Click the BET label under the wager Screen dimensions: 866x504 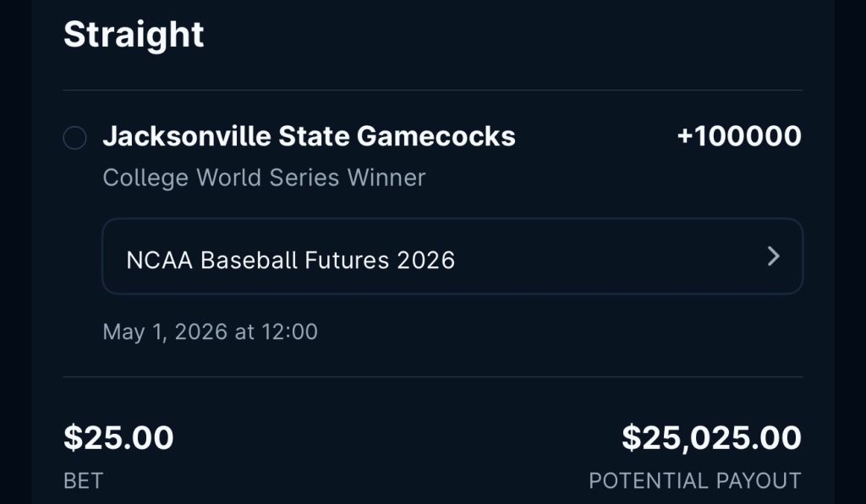point(83,481)
